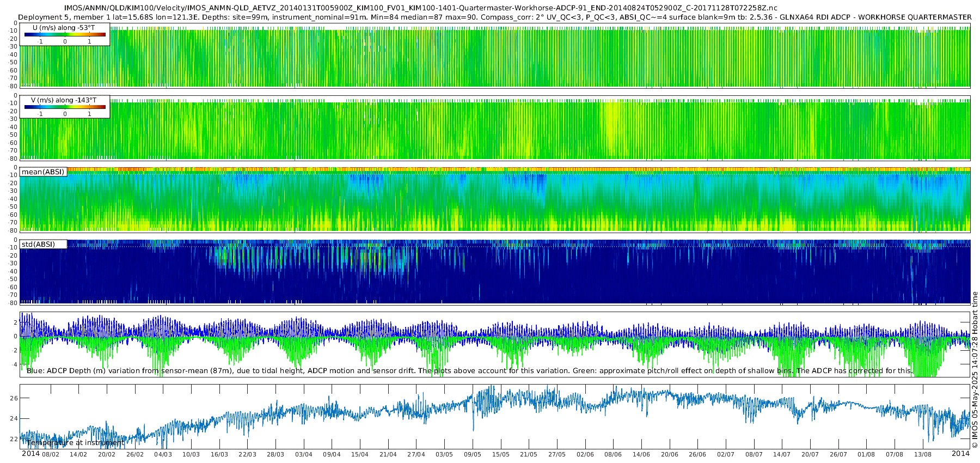Click the 'Temperature at instrument' label
This screenshot has height=463, width=980.
coord(75,443)
